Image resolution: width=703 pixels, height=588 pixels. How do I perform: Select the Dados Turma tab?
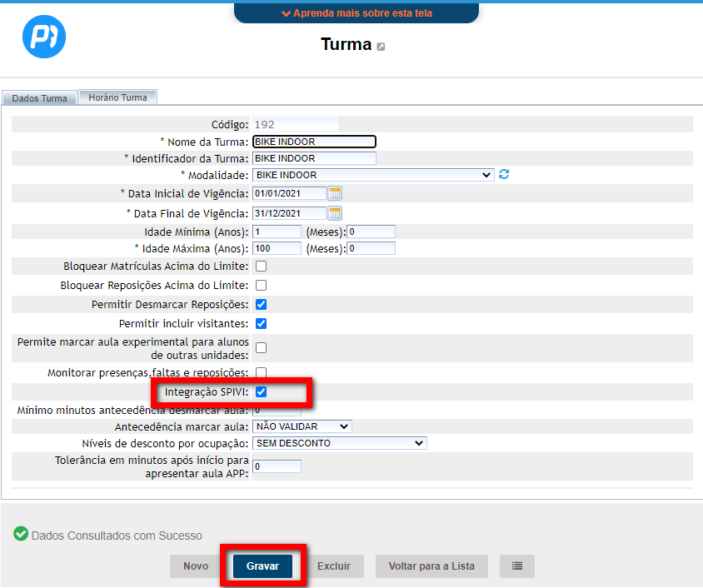point(39,98)
